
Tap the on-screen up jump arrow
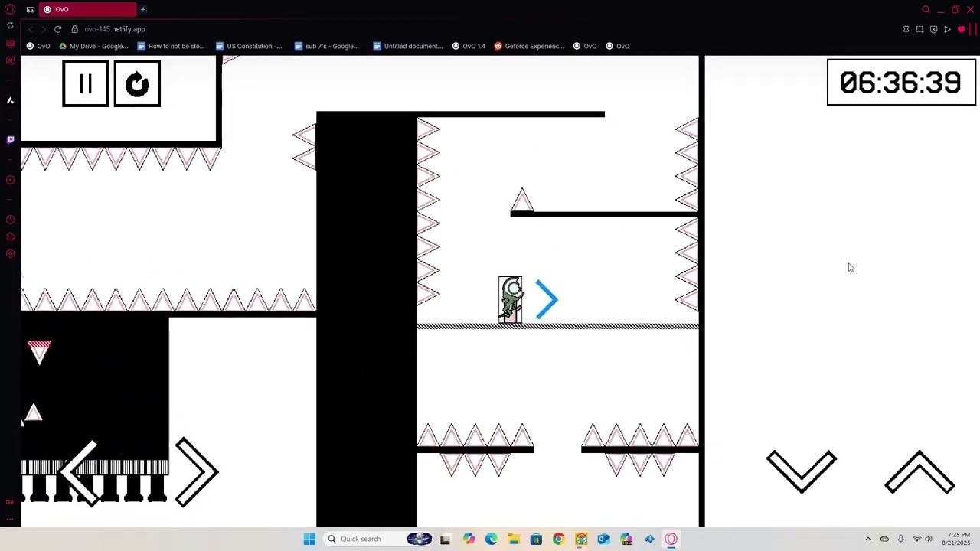(920, 472)
